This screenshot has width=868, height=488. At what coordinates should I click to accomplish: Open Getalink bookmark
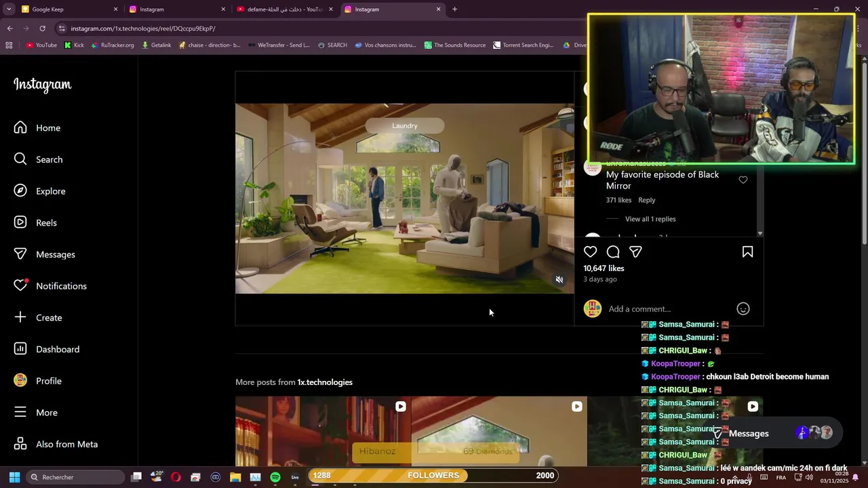click(156, 45)
